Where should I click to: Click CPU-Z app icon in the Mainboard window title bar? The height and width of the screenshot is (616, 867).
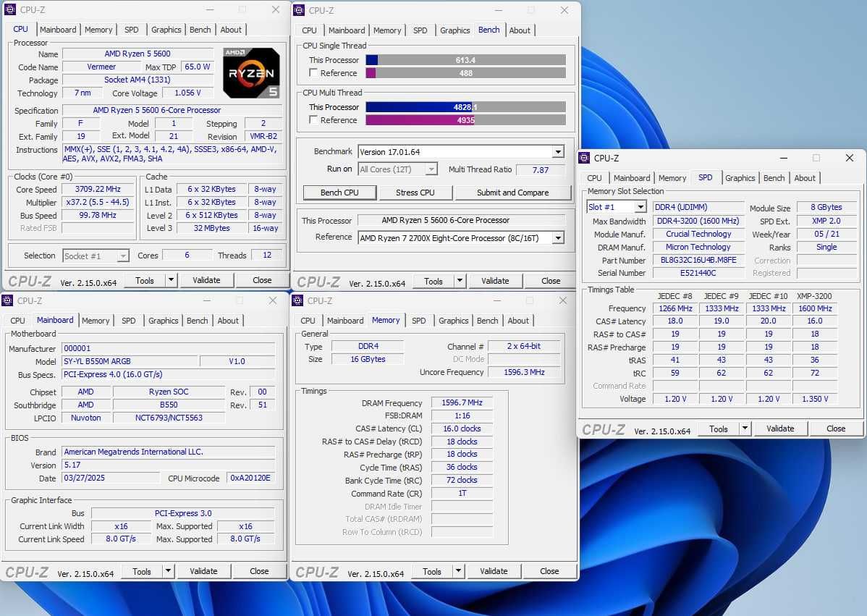[x=7, y=300]
